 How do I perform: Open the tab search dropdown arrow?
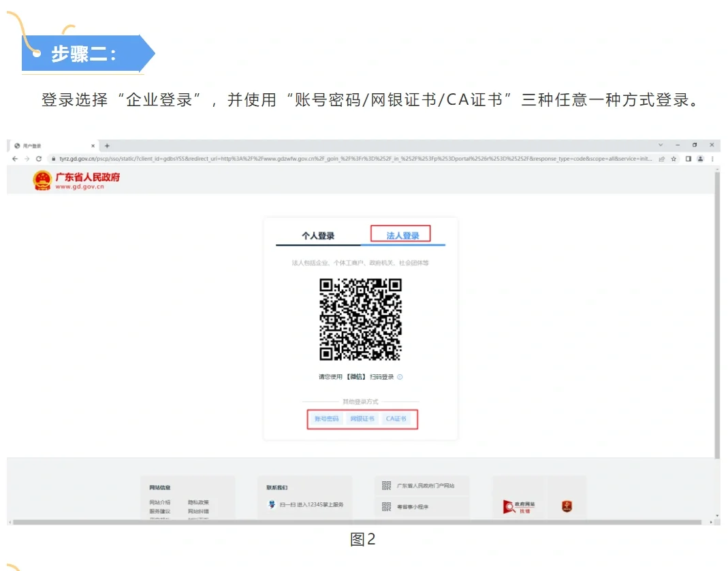[x=661, y=145]
